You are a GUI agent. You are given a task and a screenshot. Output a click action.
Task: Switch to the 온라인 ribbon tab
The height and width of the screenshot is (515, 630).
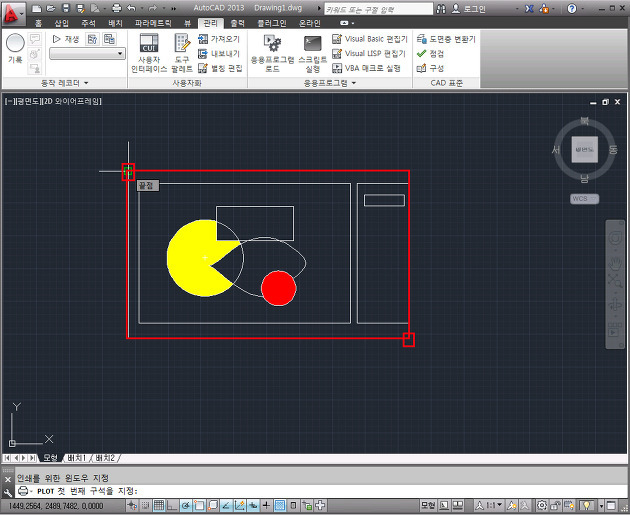310,23
